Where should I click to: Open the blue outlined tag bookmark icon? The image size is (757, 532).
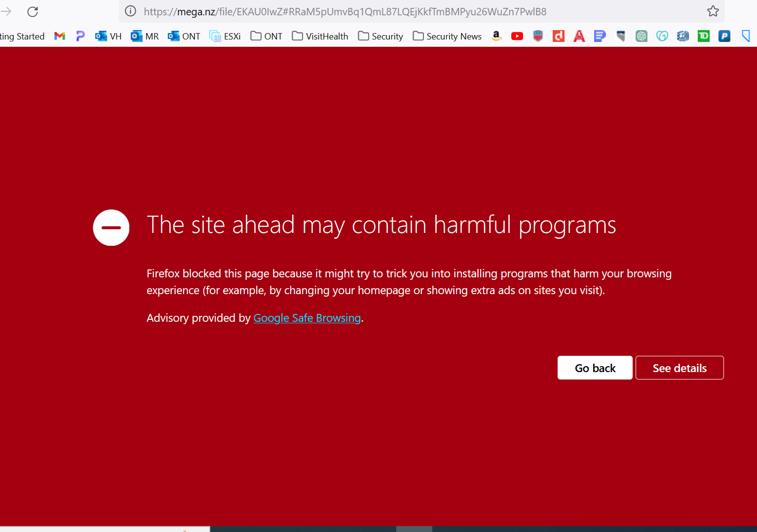click(x=746, y=36)
